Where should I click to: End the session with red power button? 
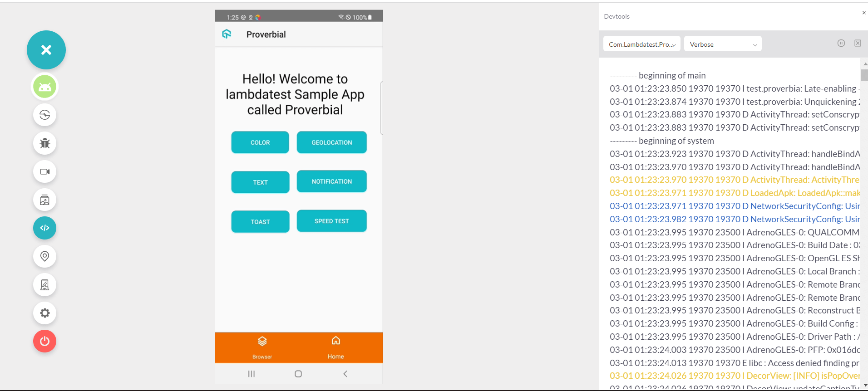(x=44, y=341)
